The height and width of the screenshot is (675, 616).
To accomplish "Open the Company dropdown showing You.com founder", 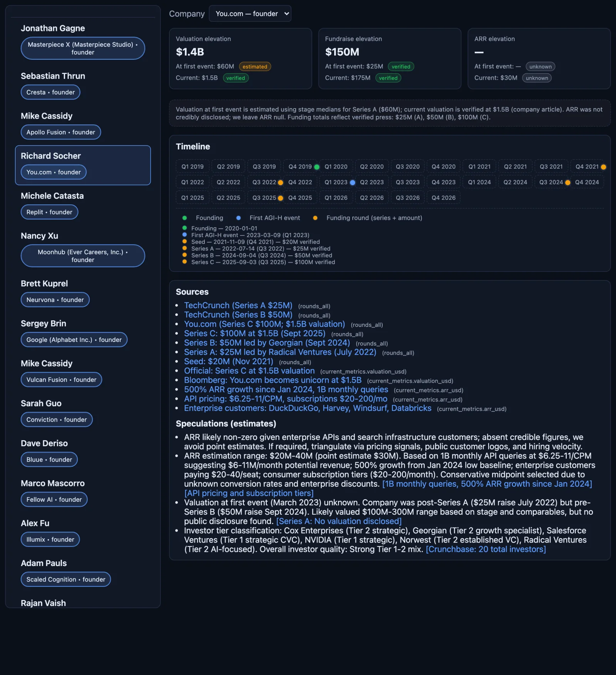I will (250, 13).
